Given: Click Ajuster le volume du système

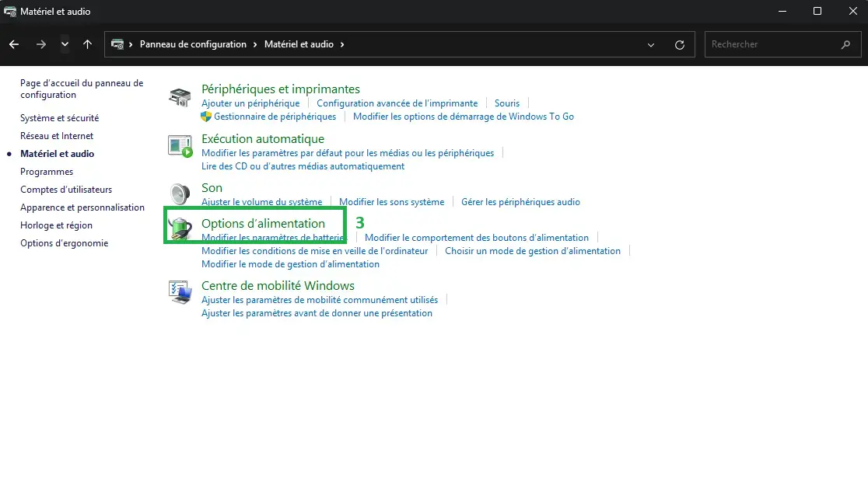Looking at the screenshot, I should click(261, 202).
